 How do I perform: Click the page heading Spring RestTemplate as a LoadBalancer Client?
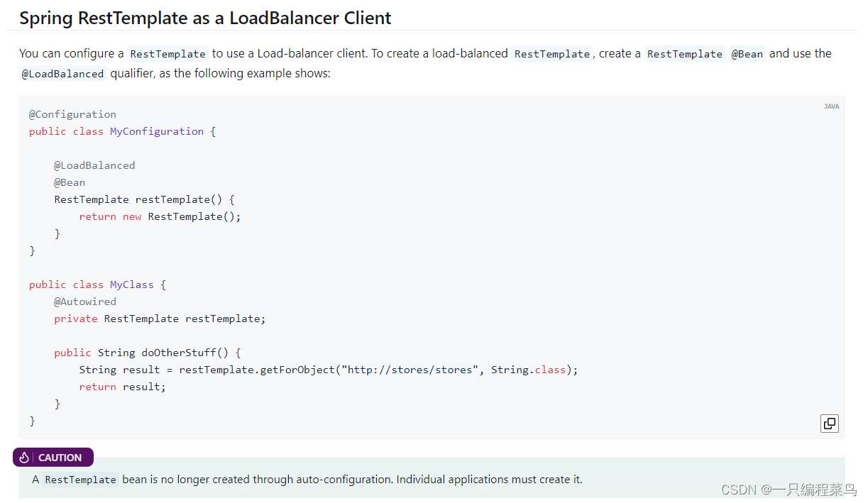point(204,18)
